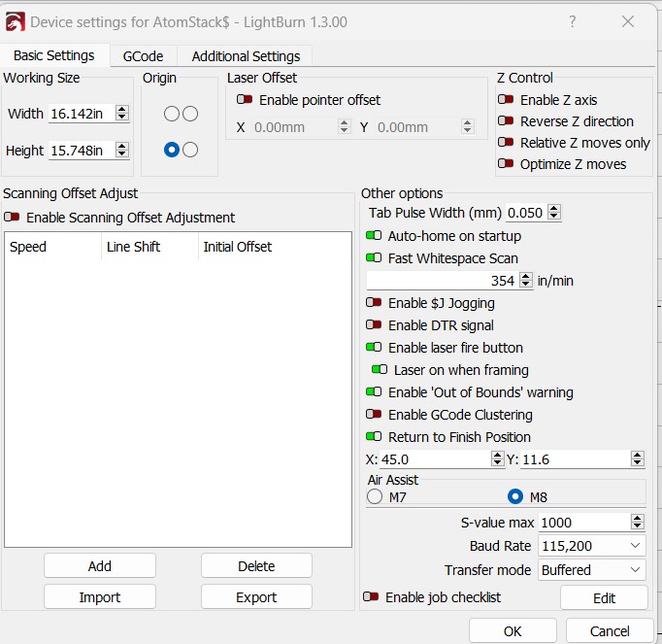This screenshot has height=644, width=662.
Task: Click the Width input field
Action: [x=82, y=114]
